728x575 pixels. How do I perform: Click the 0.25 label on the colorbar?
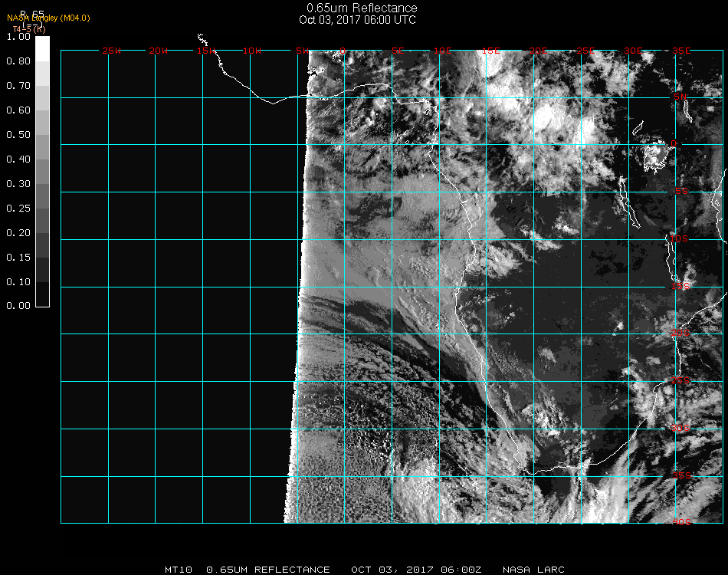coord(18,209)
